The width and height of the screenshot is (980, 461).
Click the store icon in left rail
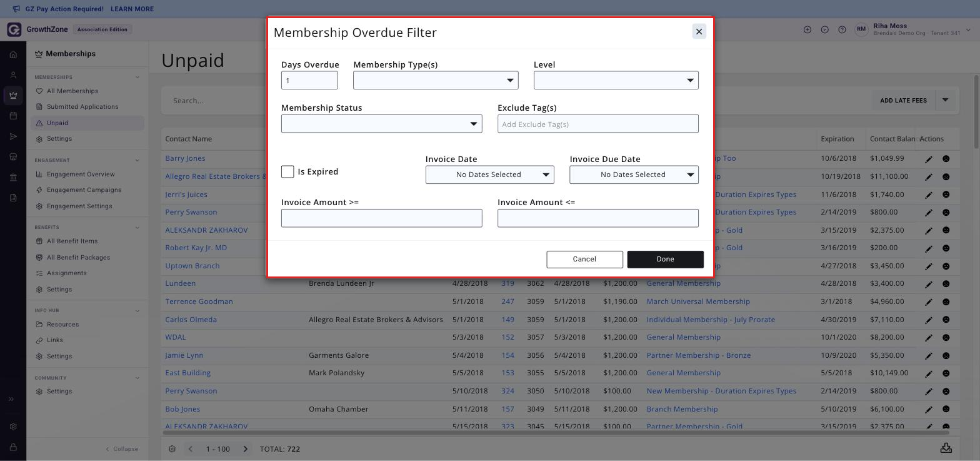coord(13,156)
